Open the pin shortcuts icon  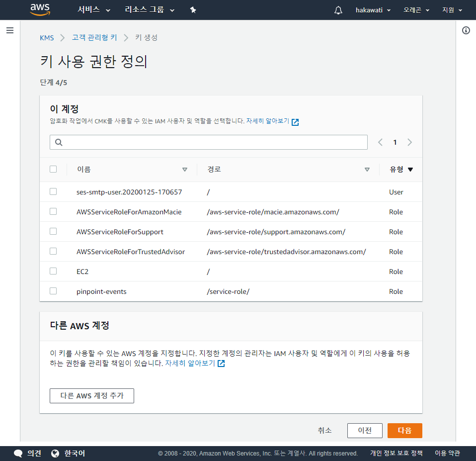[x=193, y=10]
